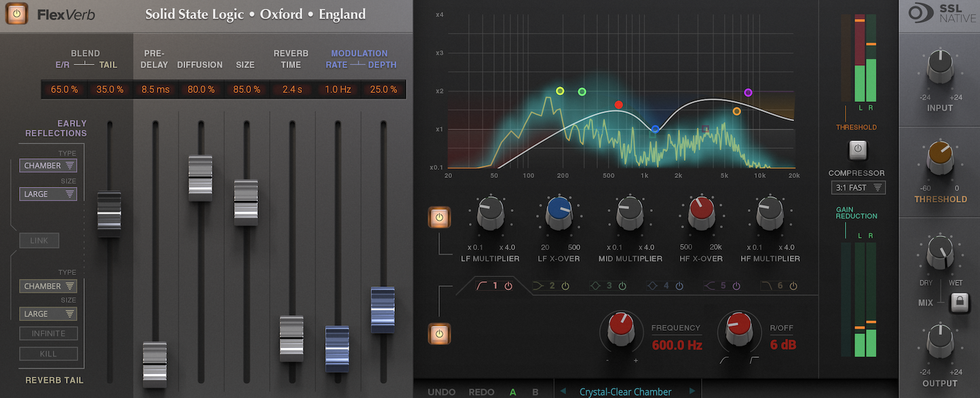Click the next preset arrow icon
The image size is (980, 398).
[693, 391]
